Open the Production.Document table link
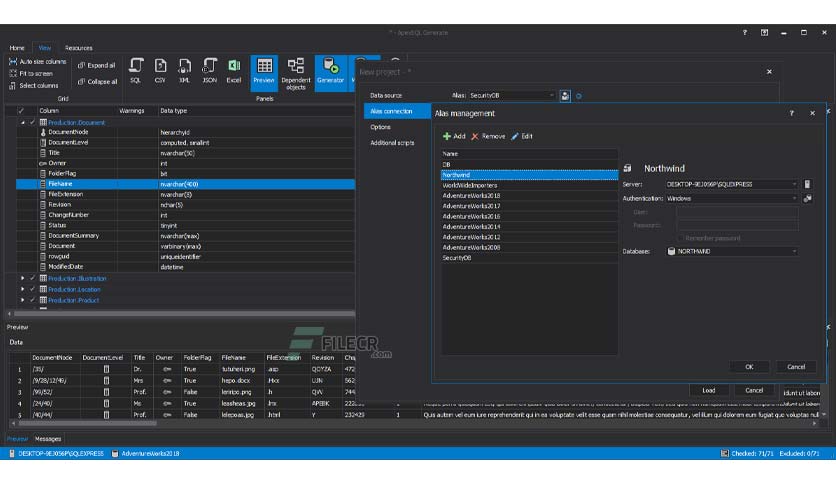Image resolution: width=836 pixels, height=484 pixels. coord(76,123)
